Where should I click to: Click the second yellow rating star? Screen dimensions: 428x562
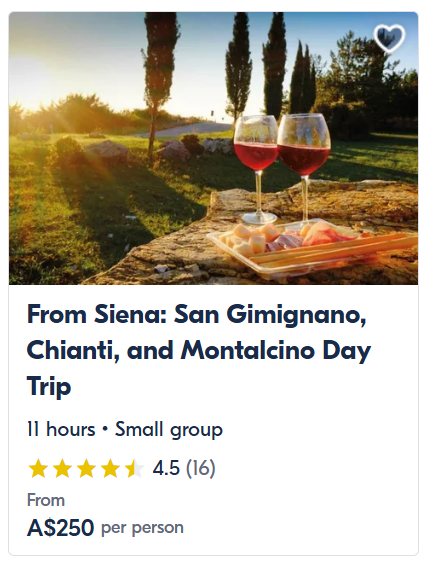click(x=62, y=468)
